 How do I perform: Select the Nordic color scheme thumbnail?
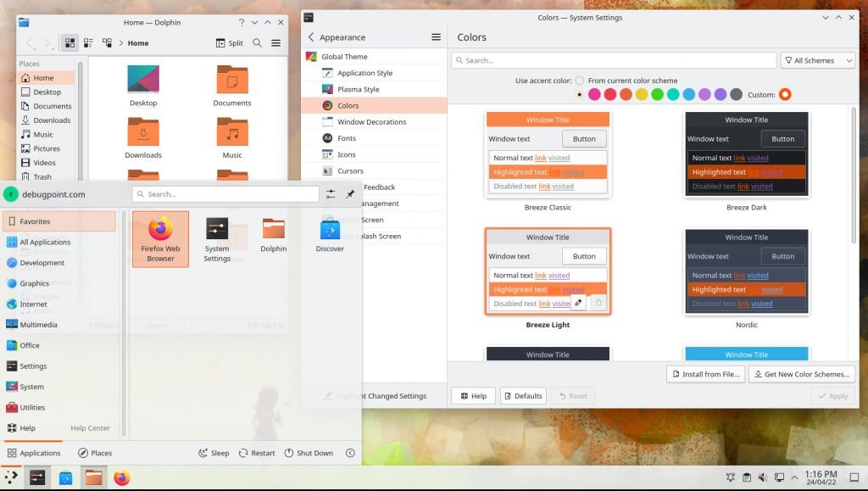(747, 272)
